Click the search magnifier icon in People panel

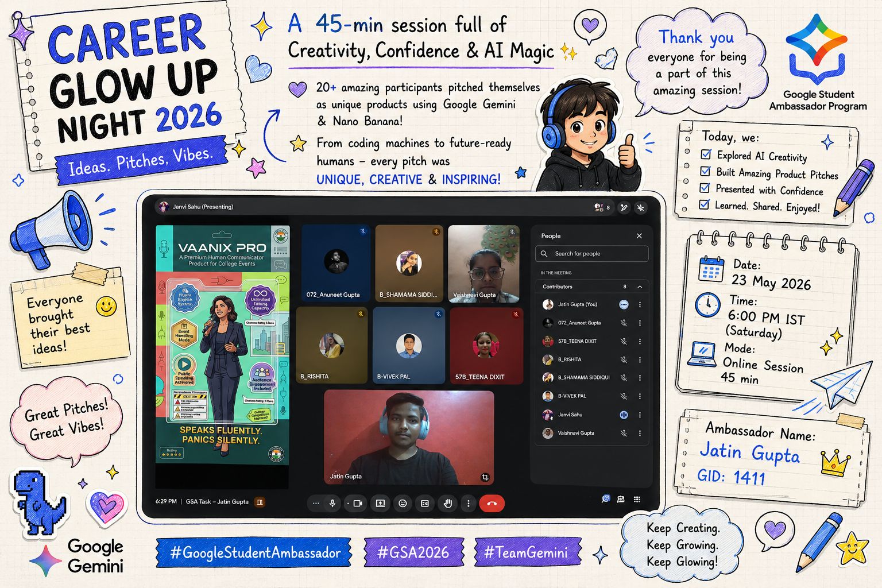[544, 254]
